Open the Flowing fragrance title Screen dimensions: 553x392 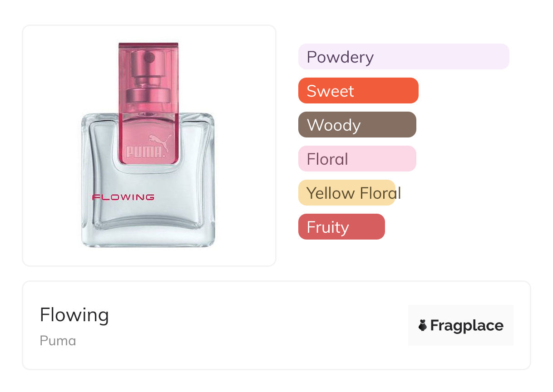coord(74,315)
